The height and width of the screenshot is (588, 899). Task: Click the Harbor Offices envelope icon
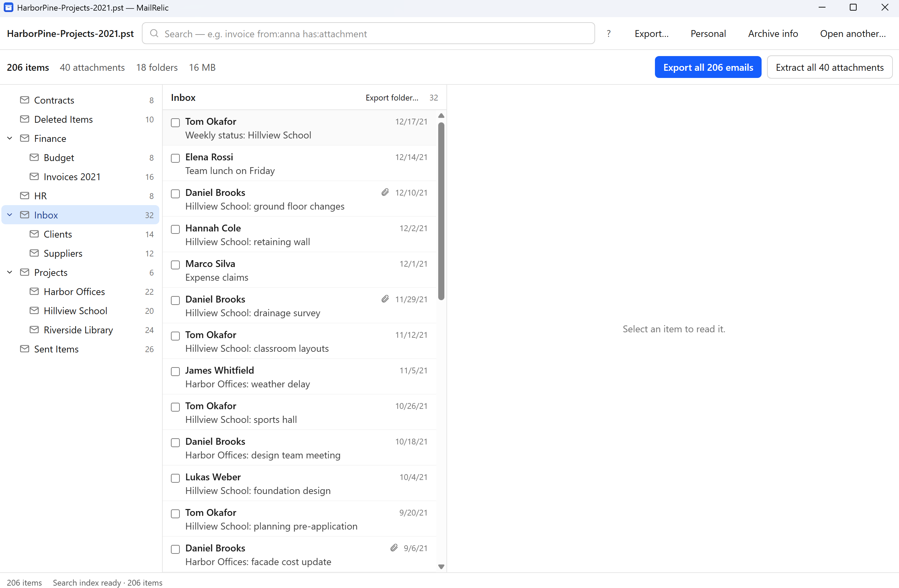(x=34, y=291)
